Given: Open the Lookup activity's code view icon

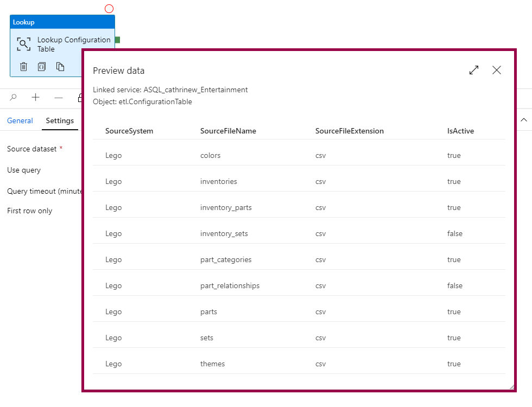Looking at the screenshot, I should 42,67.
